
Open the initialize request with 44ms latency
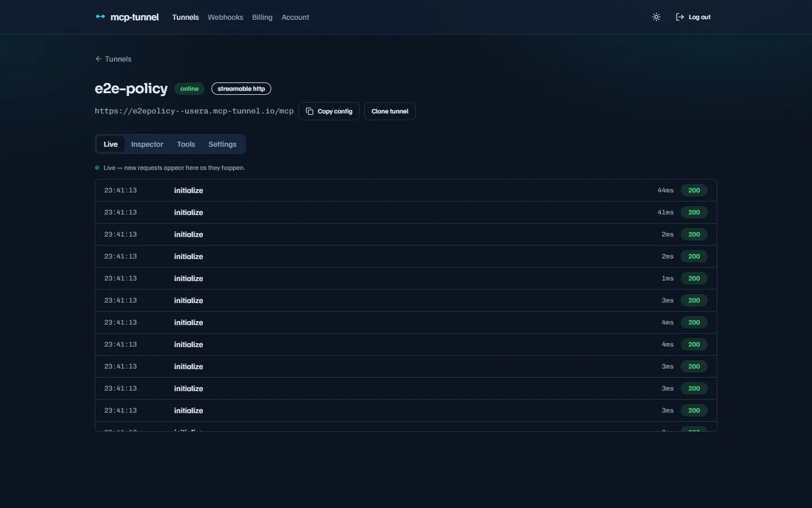(x=406, y=190)
